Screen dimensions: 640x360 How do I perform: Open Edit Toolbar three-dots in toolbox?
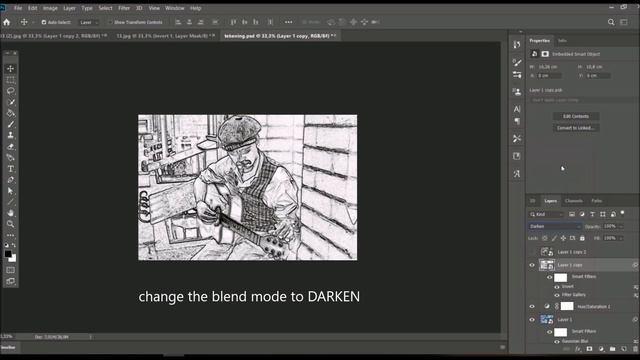click(x=11, y=235)
